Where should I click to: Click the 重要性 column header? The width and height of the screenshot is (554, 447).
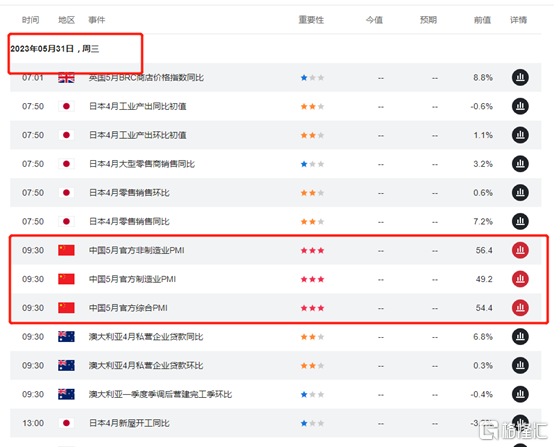coord(311,20)
